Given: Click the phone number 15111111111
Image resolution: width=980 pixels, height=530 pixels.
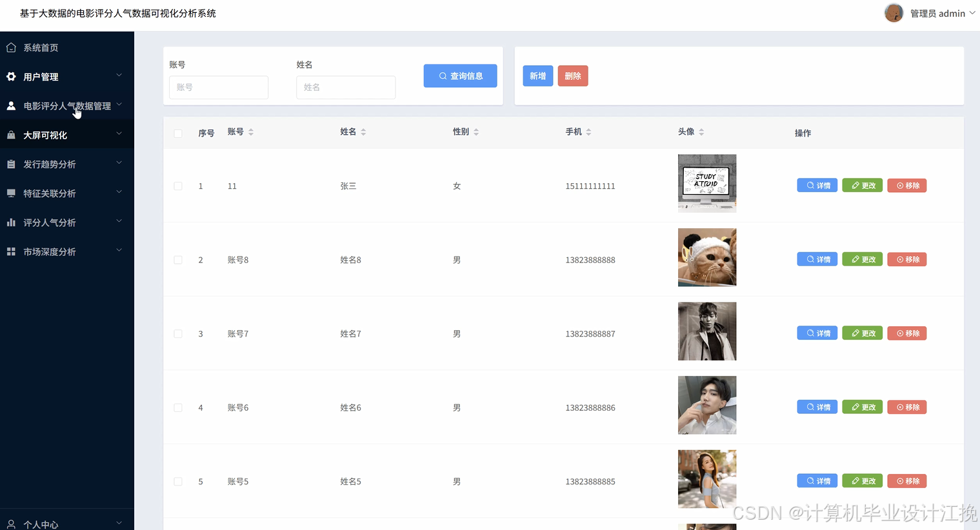Looking at the screenshot, I should (590, 186).
